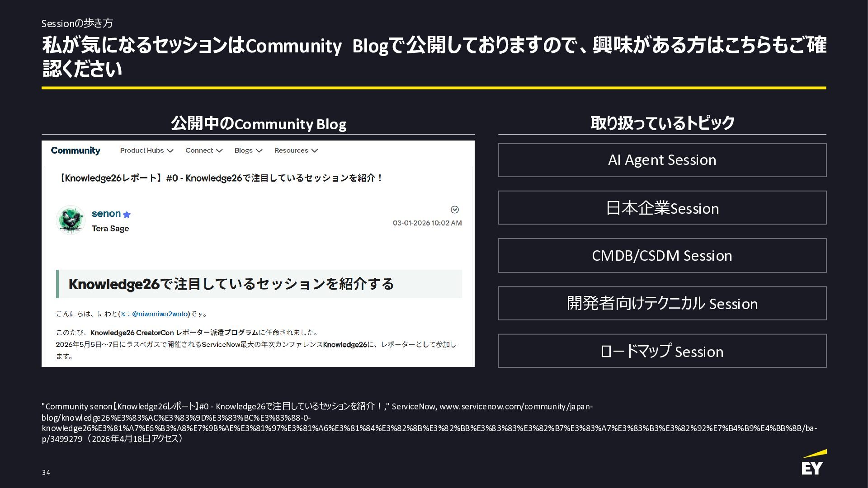Viewport: 868px width, 488px height.
Task: Open the @niwaniwa2wato profile link
Action: [160, 314]
